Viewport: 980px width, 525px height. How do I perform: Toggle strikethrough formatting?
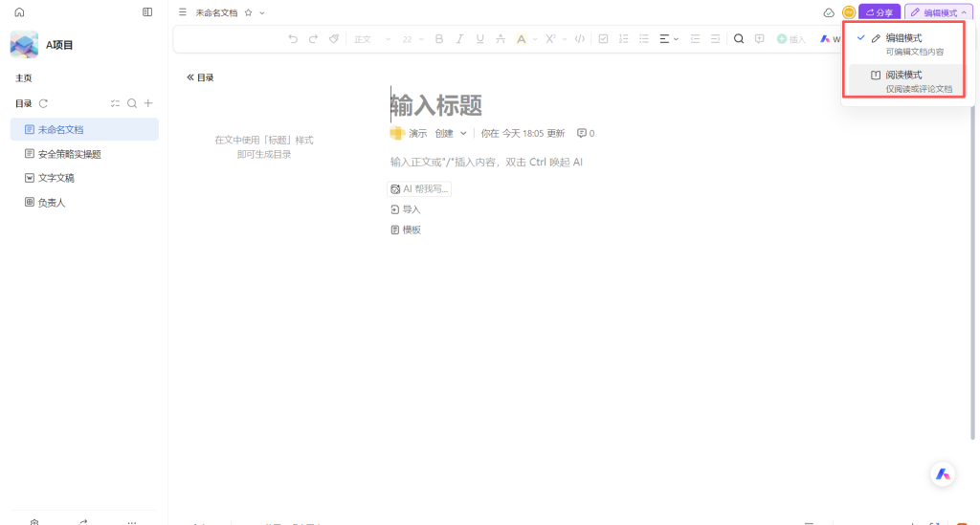point(501,38)
